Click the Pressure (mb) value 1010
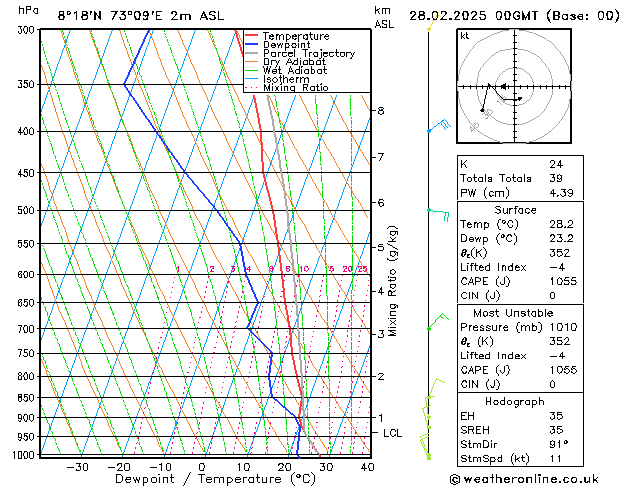 563,327
